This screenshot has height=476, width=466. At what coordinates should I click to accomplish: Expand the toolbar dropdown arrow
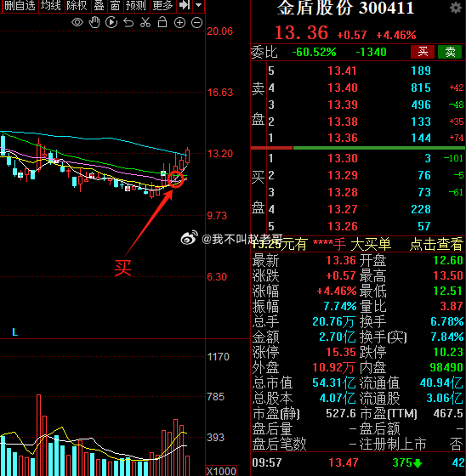(x=198, y=5)
